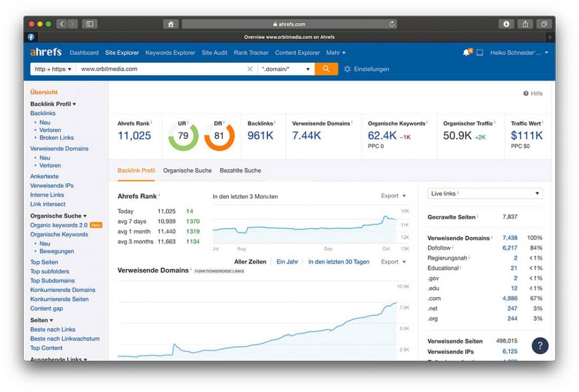Select the Ein Jahr time range
The width and height of the screenshot is (579, 392).
pyautogui.click(x=287, y=262)
